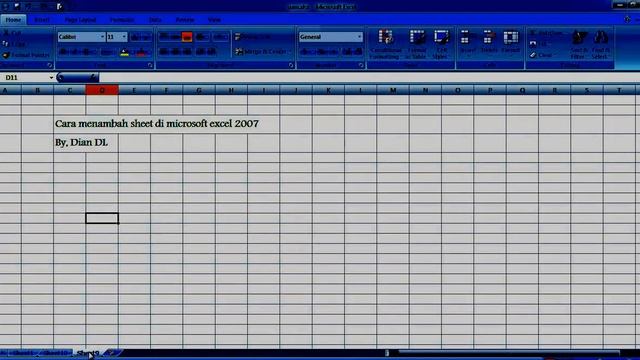Apply the yellow Fill Color swatch
The image size is (640, 360).
click(x=125, y=52)
